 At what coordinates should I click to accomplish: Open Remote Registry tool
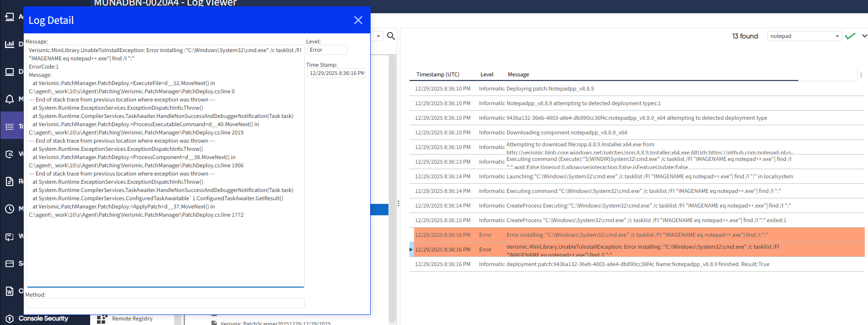tap(132, 319)
